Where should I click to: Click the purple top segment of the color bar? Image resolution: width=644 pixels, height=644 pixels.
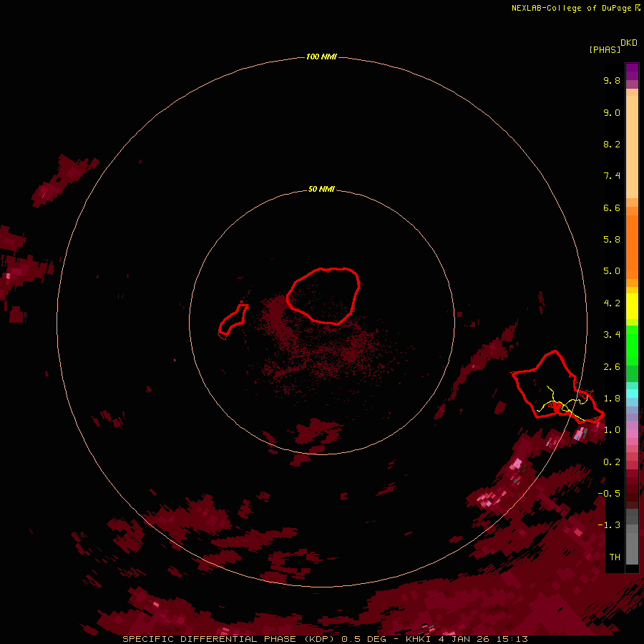tap(632, 72)
